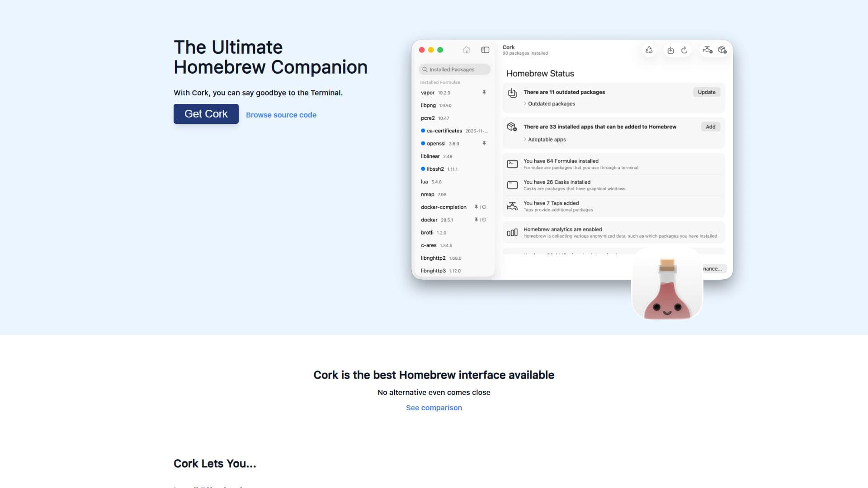The image size is (868, 488).
Task: Click the faucet icon beside Taps added
Action: click(512, 206)
